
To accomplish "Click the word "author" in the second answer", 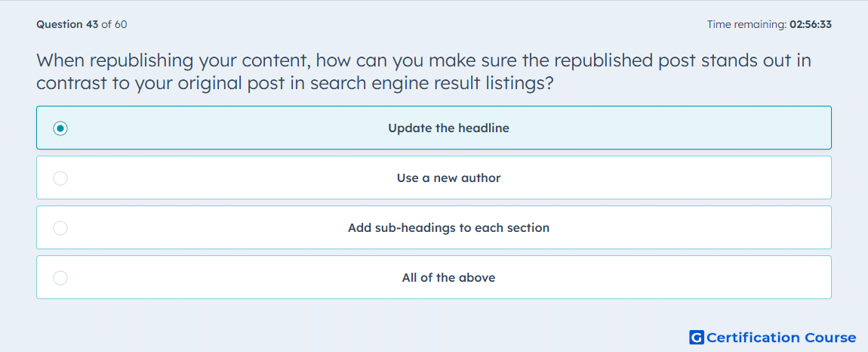I will point(482,178).
